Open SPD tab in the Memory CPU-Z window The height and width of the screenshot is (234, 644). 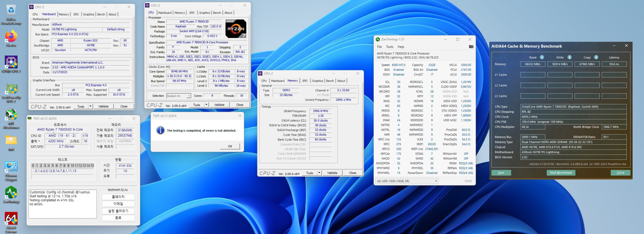click(305, 81)
